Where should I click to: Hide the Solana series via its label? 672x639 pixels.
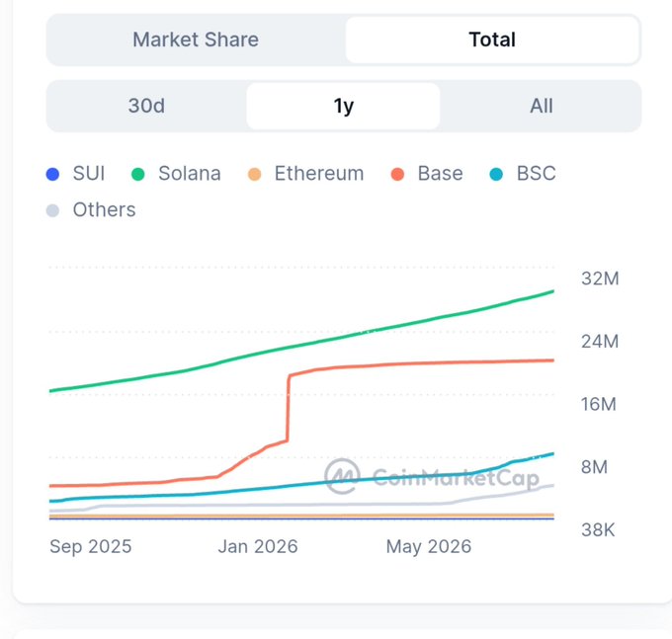click(x=190, y=174)
